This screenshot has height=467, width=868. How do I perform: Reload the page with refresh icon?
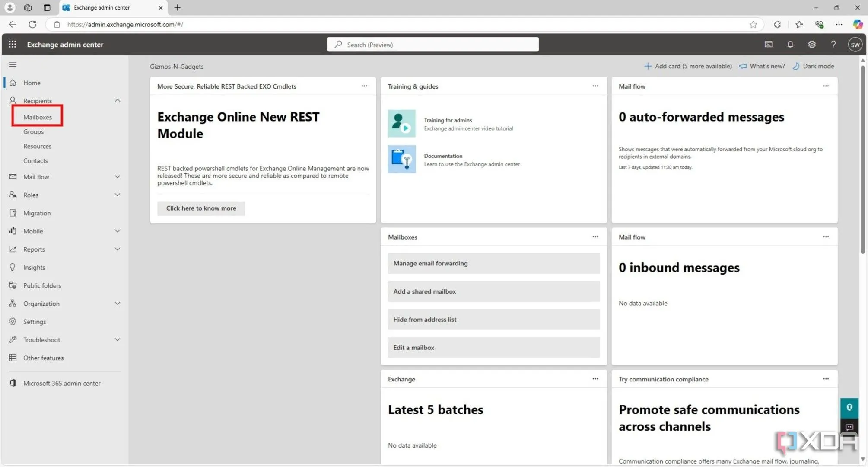(32, 24)
